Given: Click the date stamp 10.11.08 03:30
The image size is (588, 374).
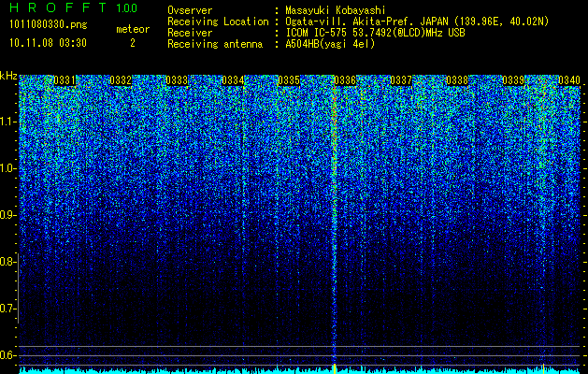Looking at the screenshot, I should (x=48, y=43).
